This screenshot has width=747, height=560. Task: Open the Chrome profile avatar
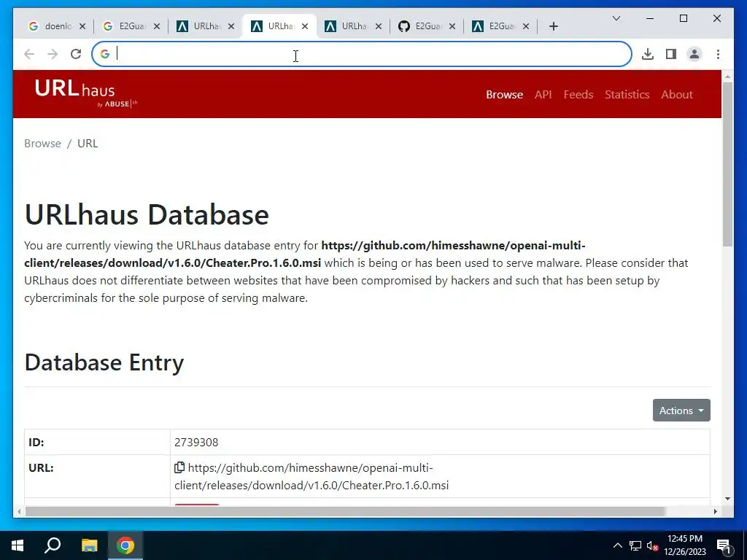(694, 54)
